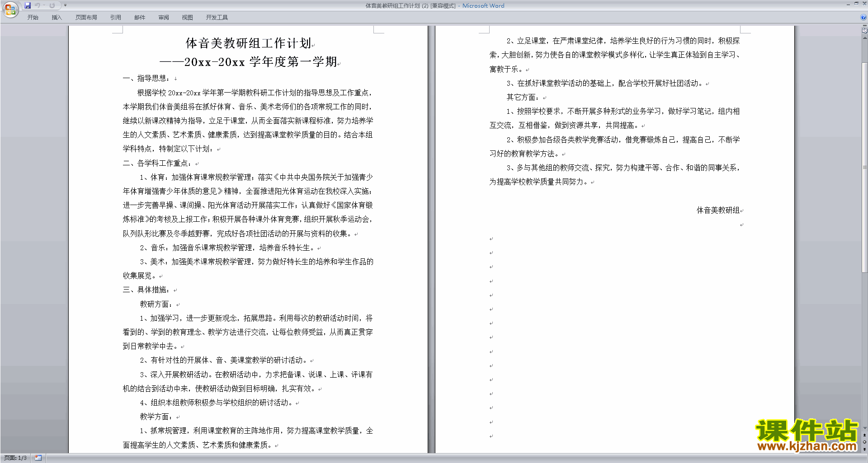
Task: Redo using the repeat arrow icon
Action: pyautogui.click(x=52, y=5)
